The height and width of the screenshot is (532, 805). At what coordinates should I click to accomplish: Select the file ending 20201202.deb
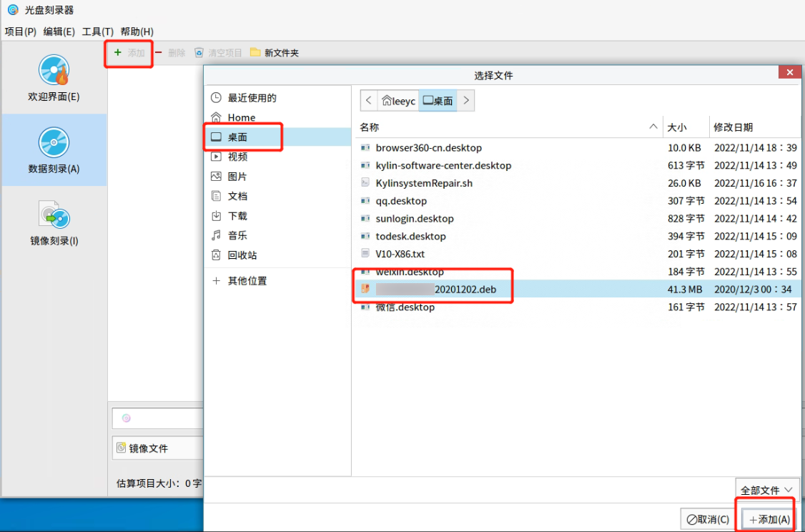[x=578, y=289]
